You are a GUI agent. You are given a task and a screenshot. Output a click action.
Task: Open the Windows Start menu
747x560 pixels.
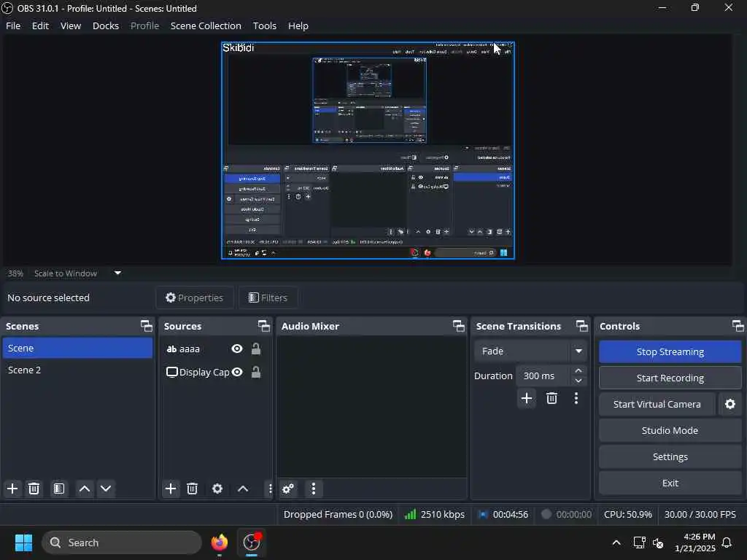click(23, 542)
